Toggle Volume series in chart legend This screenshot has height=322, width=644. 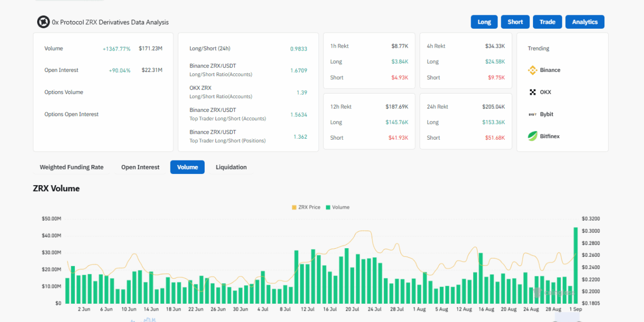pyautogui.click(x=337, y=208)
